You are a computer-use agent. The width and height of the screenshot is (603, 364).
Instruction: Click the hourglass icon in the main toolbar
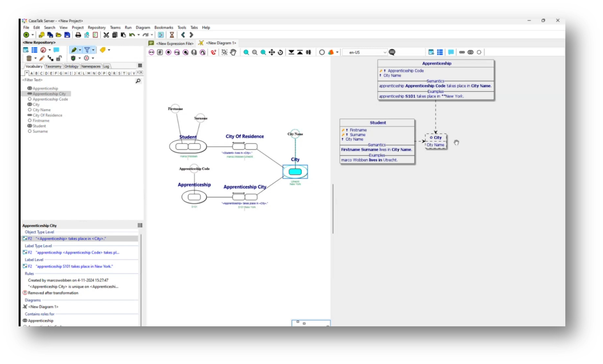click(x=172, y=35)
